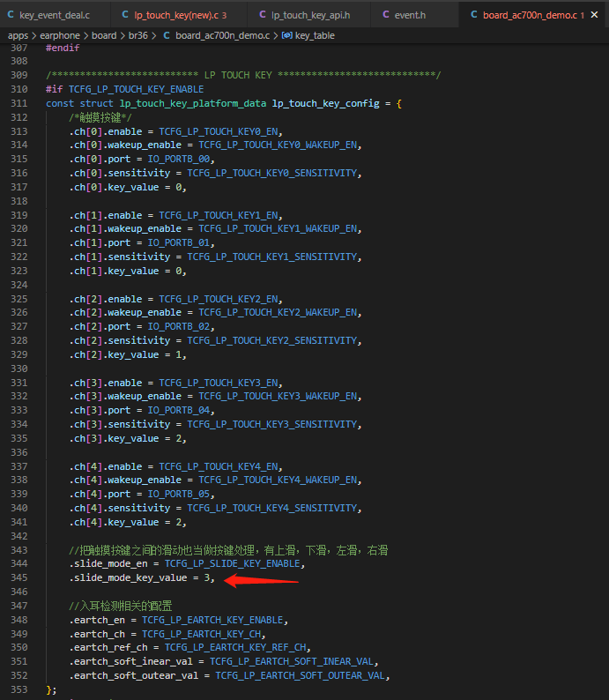This screenshot has height=700, width=609.
Task: Close the board_ac700n_demo.c tab
Action: (594, 15)
